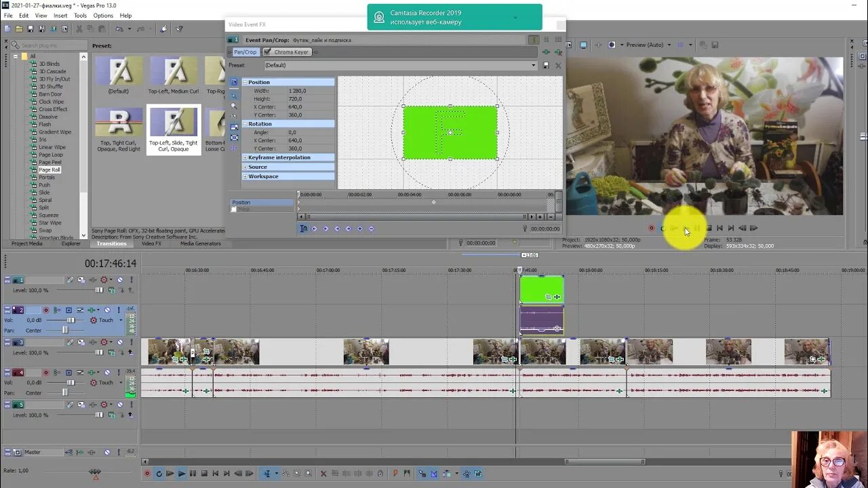Toggle the Chroma Keyer effect checkbox

267,52
